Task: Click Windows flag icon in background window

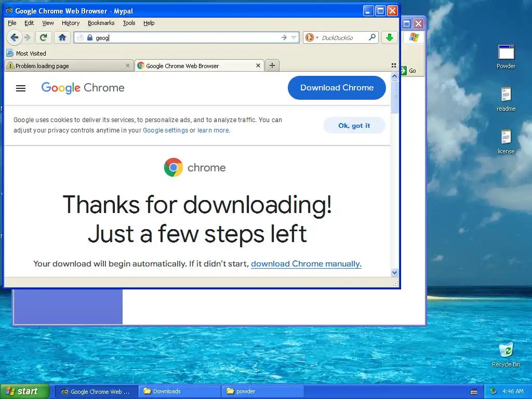Action: (414, 37)
